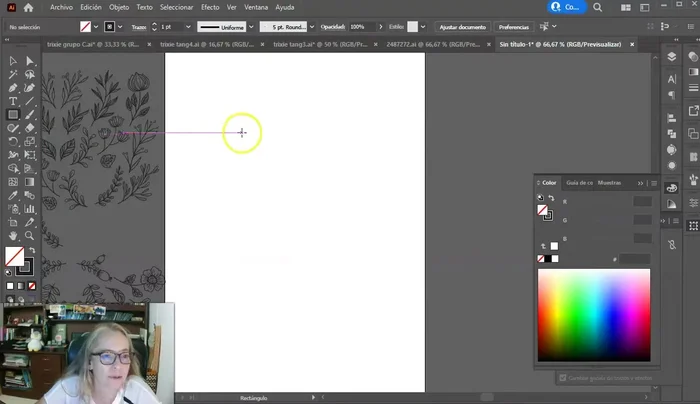Click black swatch in Color panel
The height and width of the screenshot is (404, 700).
pyautogui.click(x=548, y=258)
